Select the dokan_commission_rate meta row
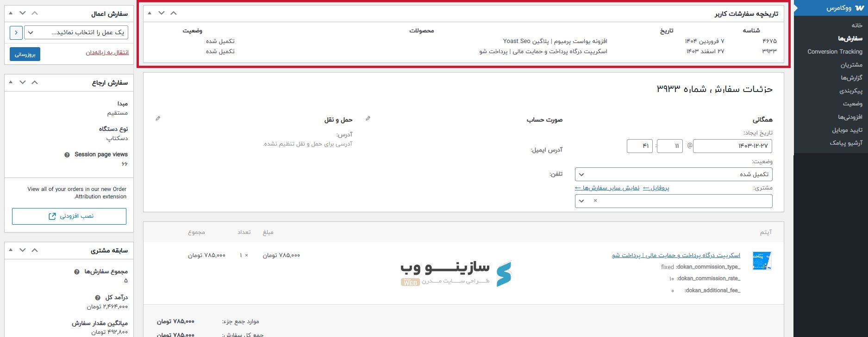This screenshot has height=337, width=868. pos(705,278)
